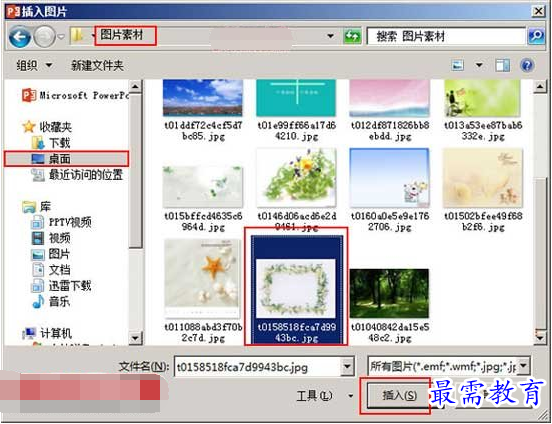Screen dimensions: 552x424
Task: Click the 文件名 input field
Action: pos(258,367)
